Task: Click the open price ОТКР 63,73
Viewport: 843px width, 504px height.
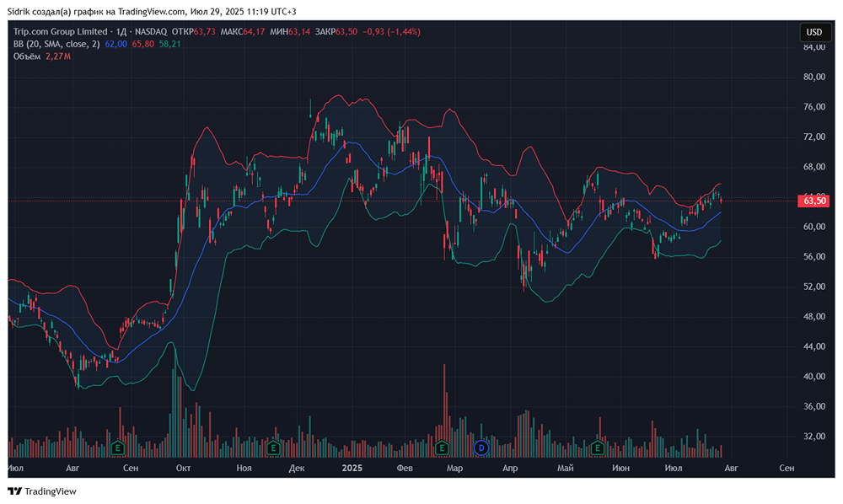Action: point(194,32)
